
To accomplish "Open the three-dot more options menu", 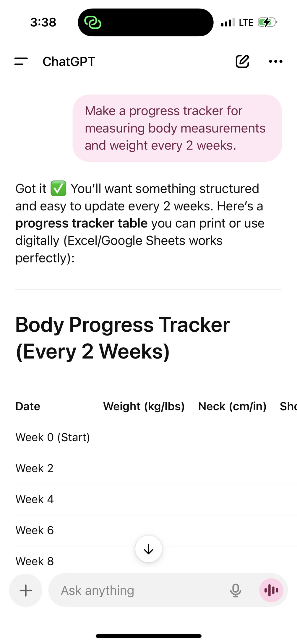I will pos(276,61).
